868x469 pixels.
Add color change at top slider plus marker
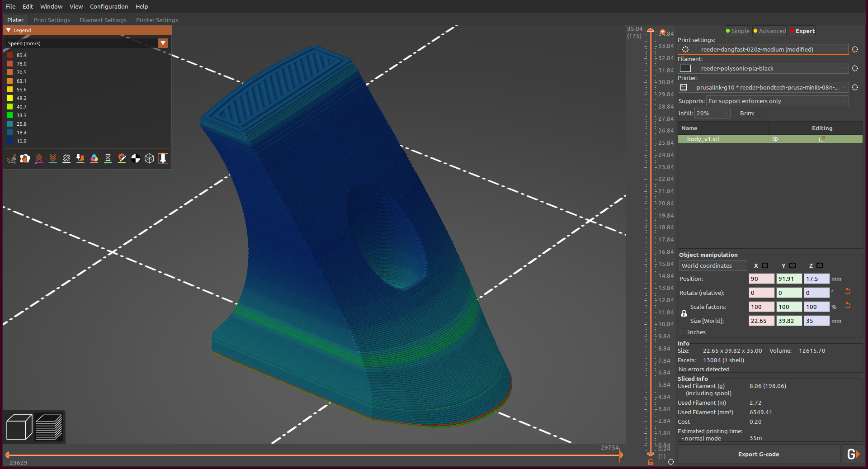click(662, 32)
